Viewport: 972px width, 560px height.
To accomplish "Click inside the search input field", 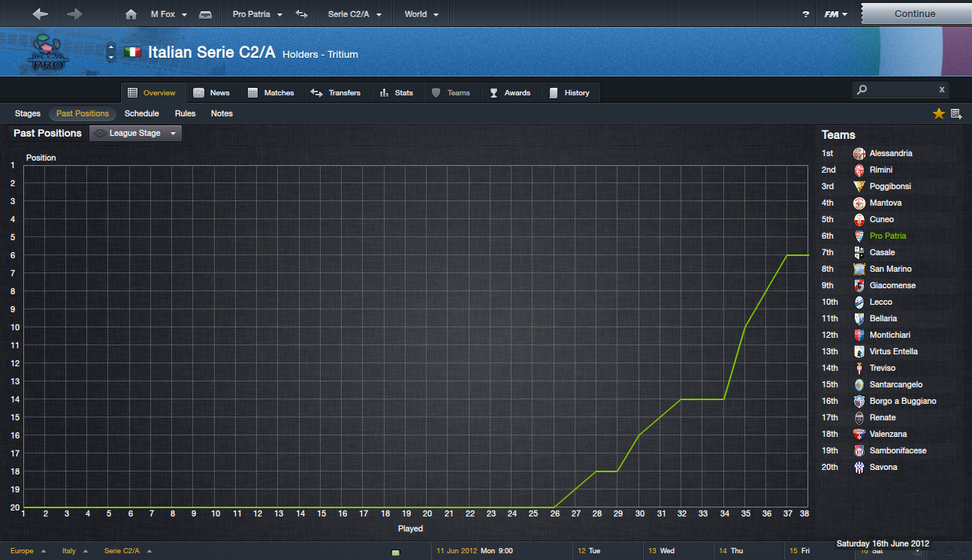I will (900, 89).
